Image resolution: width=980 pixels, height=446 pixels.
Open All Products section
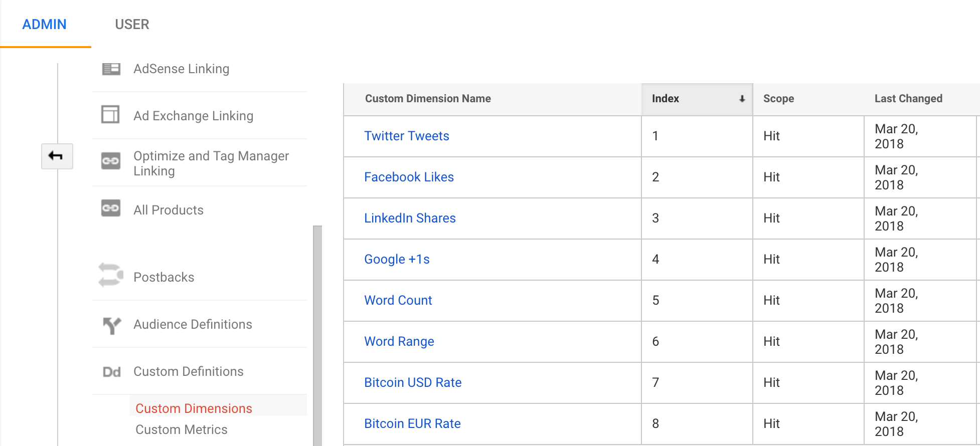169,210
